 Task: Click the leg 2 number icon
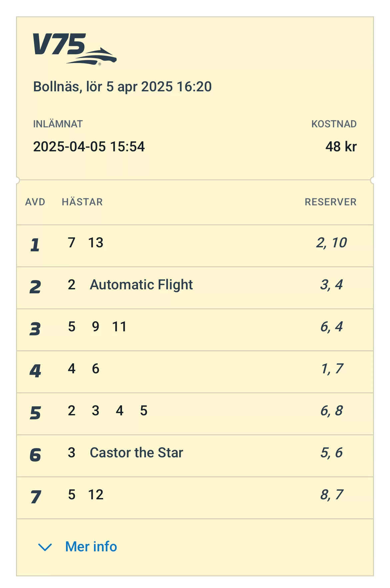coord(35,287)
